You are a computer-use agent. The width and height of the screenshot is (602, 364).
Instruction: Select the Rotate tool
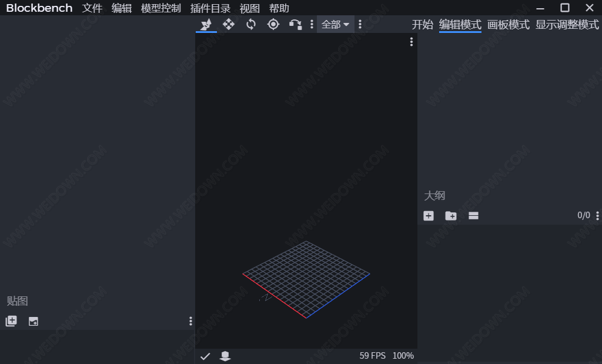click(x=250, y=25)
